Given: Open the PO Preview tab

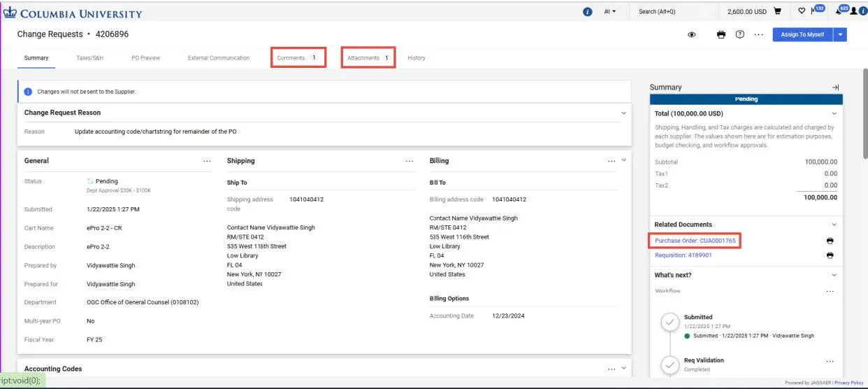Looking at the screenshot, I should 145,58.
